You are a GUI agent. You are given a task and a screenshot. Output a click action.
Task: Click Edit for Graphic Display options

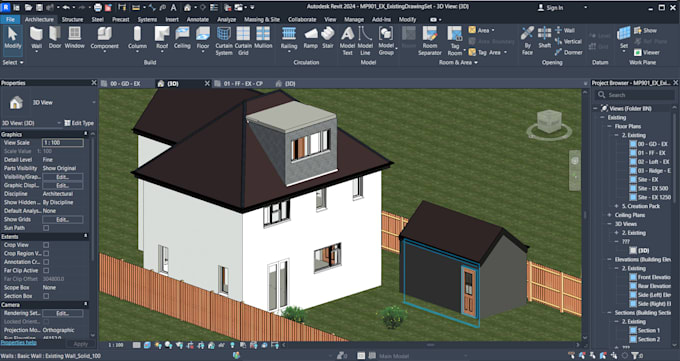click(x=62, y=186)
